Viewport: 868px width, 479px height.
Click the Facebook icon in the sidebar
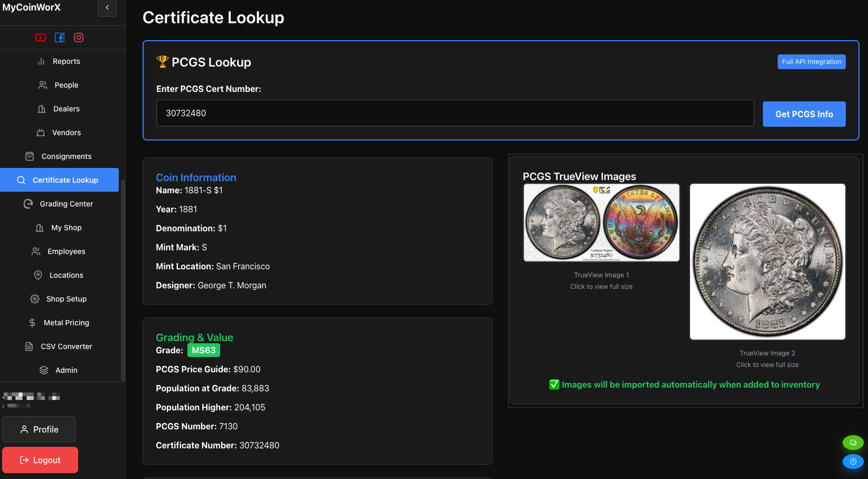tap(60, 37)
